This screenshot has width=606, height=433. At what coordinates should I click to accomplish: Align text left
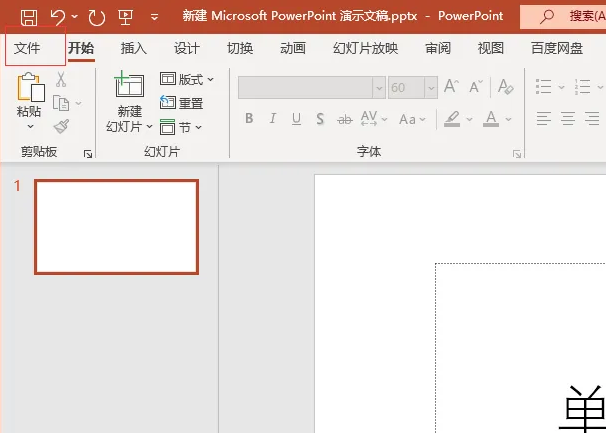pos(544,119)
